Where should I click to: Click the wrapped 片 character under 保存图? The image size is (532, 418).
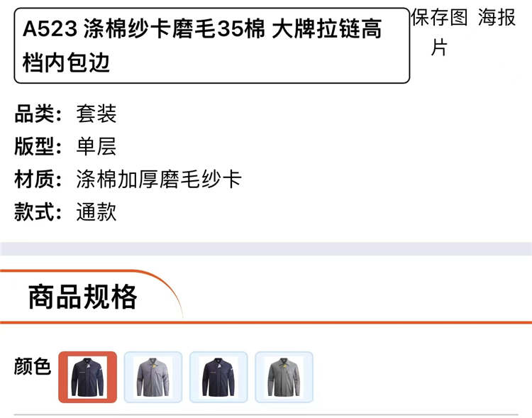pyautogui.click(x=439, y=48)
